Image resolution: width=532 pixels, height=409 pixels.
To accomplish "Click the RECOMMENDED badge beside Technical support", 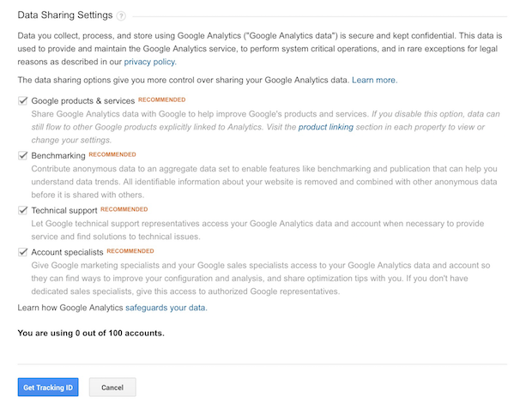I will [x=124, y=209].
